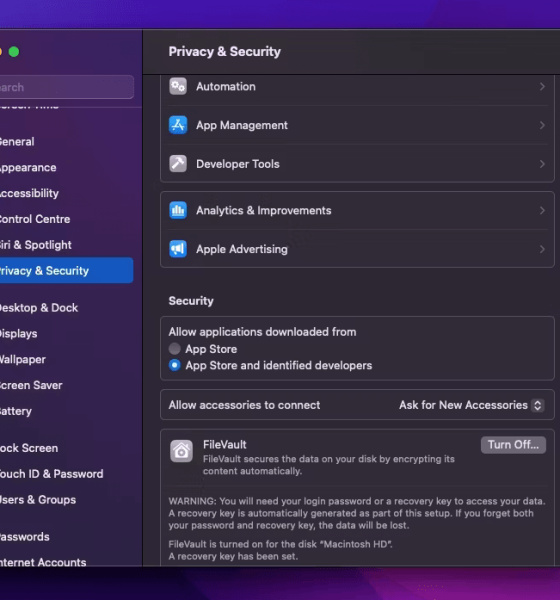
Task: Open Desktop & Dock settings
Action: click(x=39, y=308)
